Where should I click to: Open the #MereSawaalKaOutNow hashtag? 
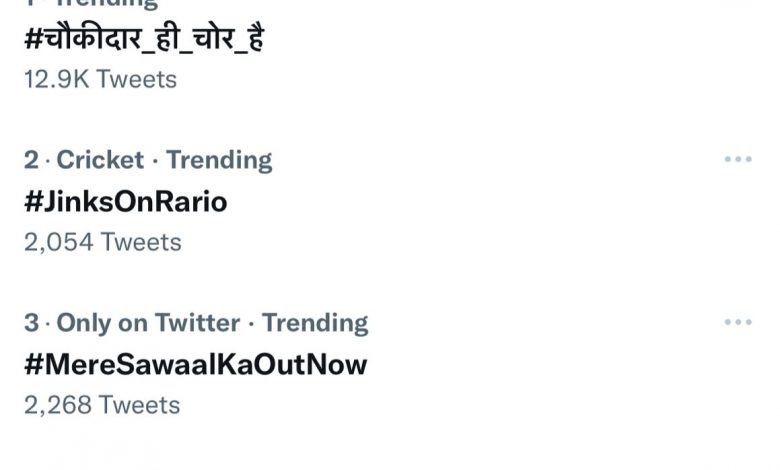click(195, 364)
